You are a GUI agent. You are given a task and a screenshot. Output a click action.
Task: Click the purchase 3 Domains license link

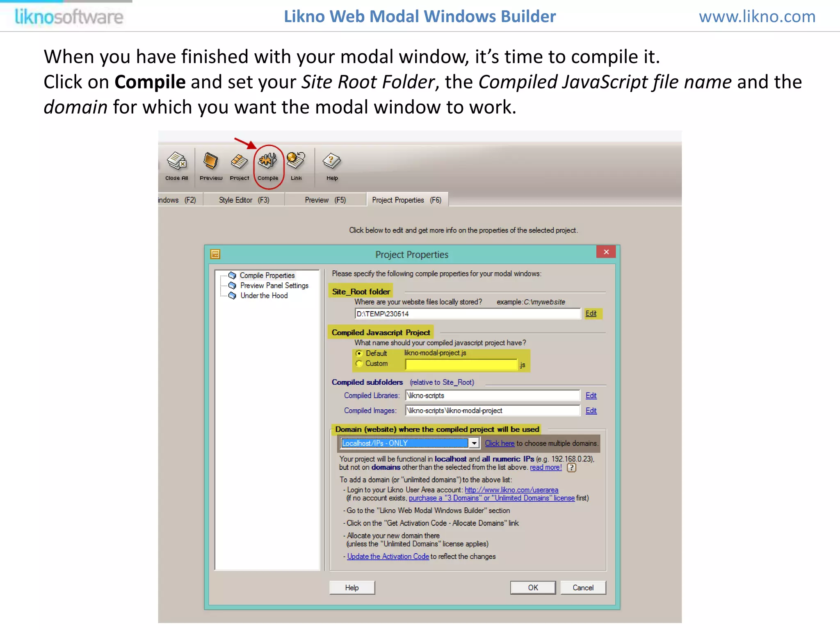tap(492, 498)
